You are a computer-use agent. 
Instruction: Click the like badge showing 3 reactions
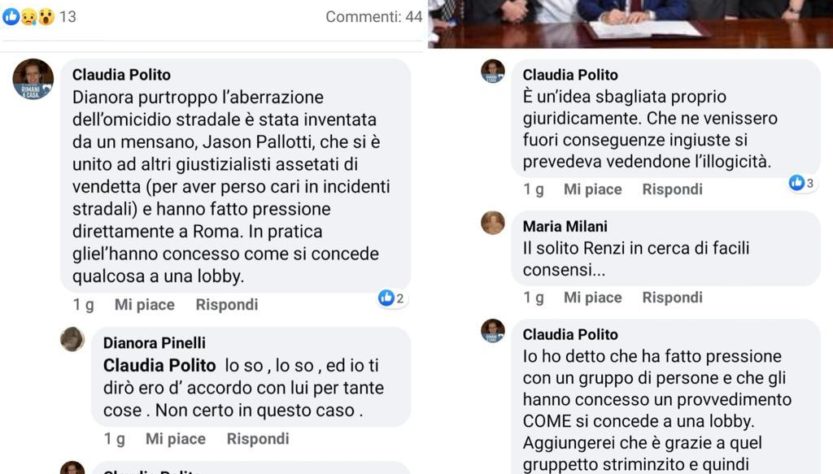[x=802, y=183]
